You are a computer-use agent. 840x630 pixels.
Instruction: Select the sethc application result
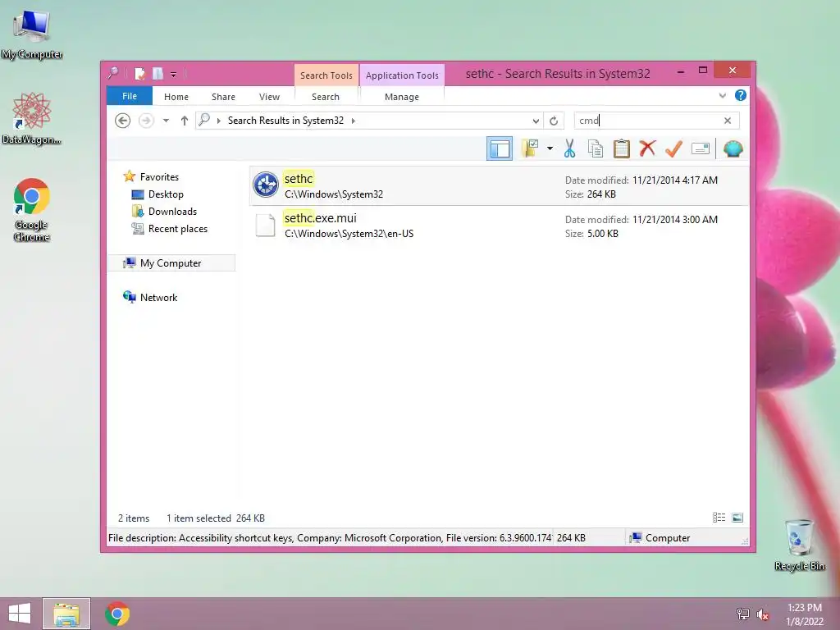(x=499, y=186)
